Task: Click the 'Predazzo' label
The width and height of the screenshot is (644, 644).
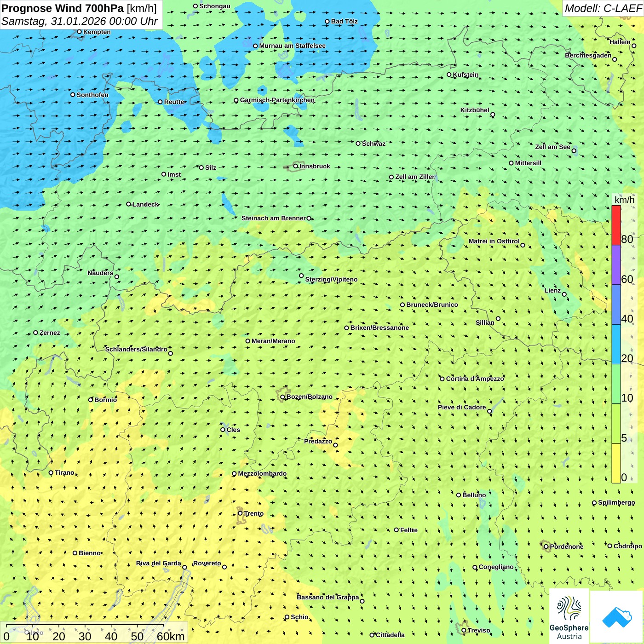Action: tap(318, 441)
